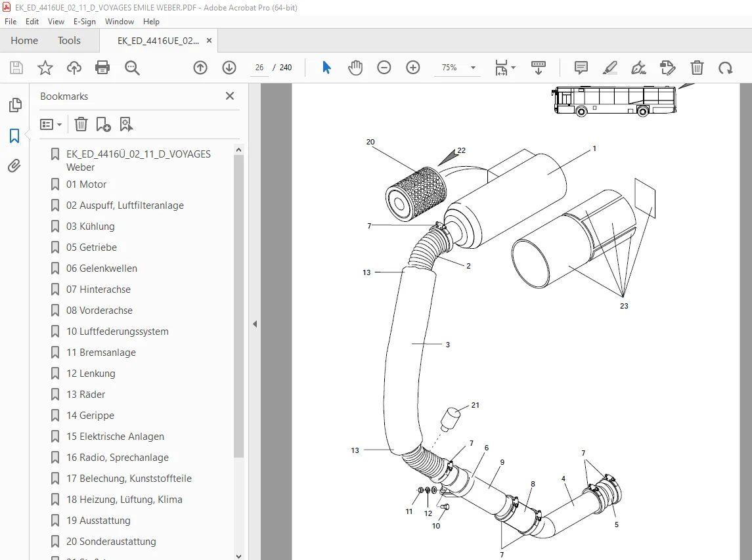The image size is (752, 560).
Task: Find current bookmark icon
Action: click(126, 125)
